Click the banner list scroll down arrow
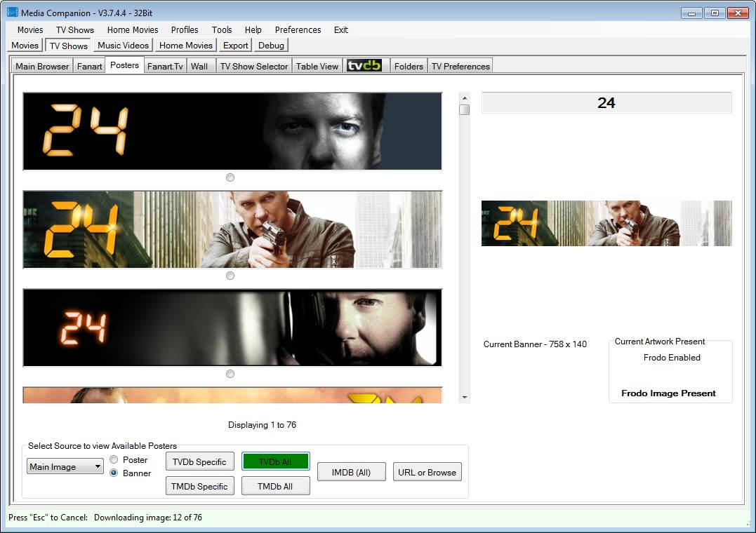This screenshot has height=533, width=756. 464,398
